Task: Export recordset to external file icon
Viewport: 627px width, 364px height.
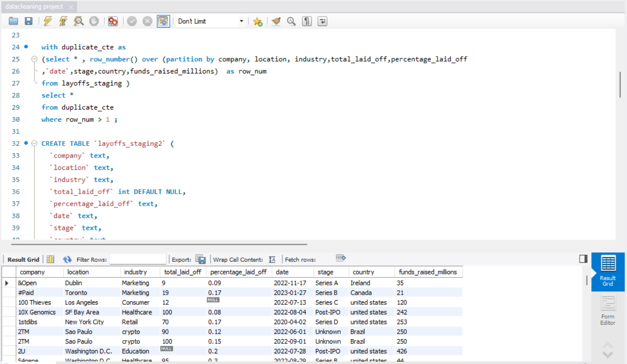Action: click(200, 259)
